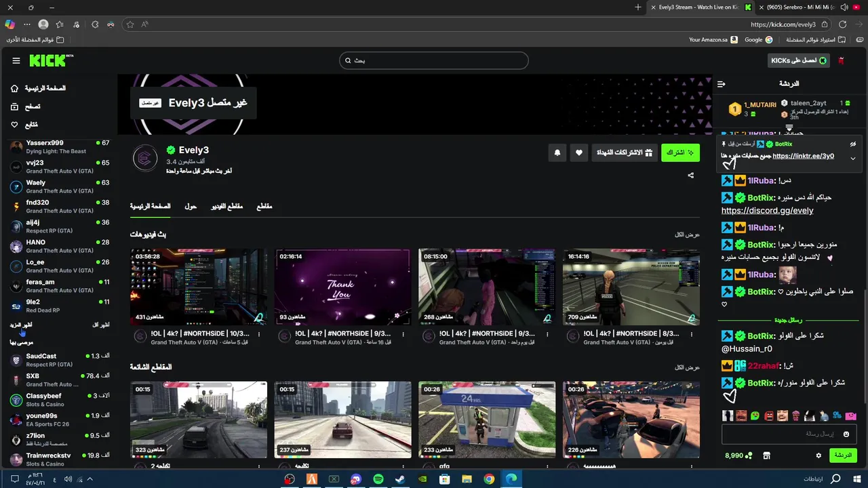Screen dimensions: 868x488
Task: Open Steam from the taskbar
Action: tap(400, 479)
